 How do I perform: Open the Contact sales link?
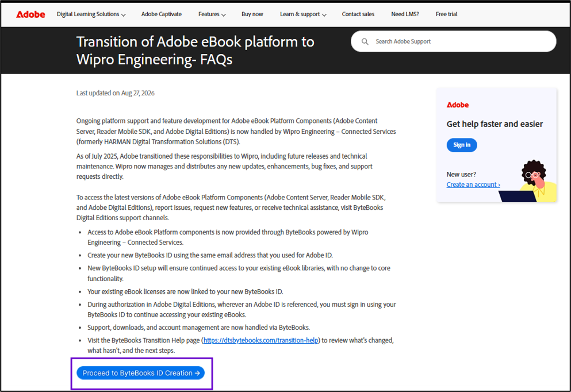coord(358,14)
